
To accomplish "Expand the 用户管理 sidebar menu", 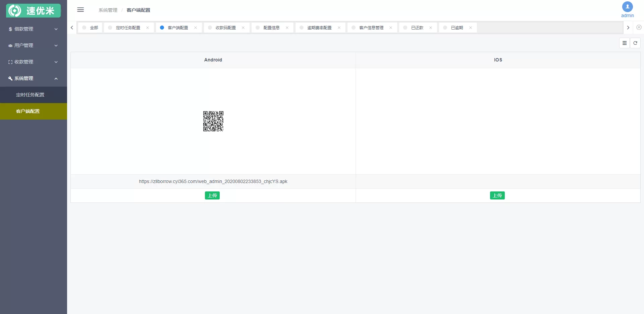I will tap(34, 45).
